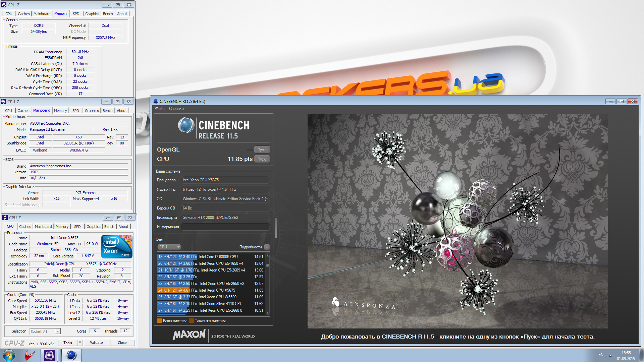Open Caches tab in bottom CPU-Z window

coord(25,227)
